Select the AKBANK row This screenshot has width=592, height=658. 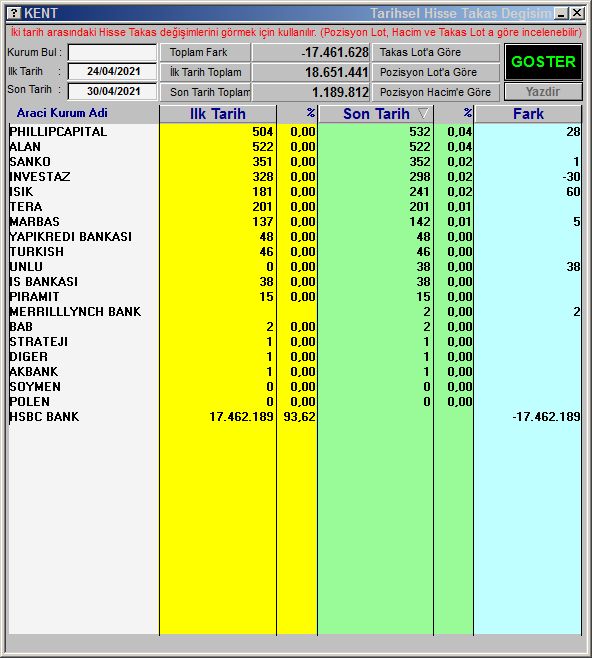(295, 372)
